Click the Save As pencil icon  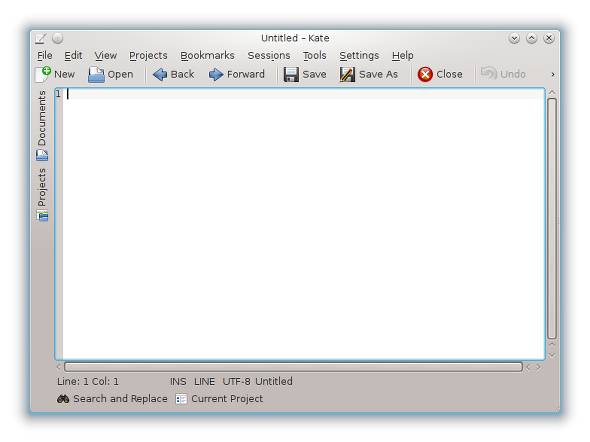click(x=347, y=74)
